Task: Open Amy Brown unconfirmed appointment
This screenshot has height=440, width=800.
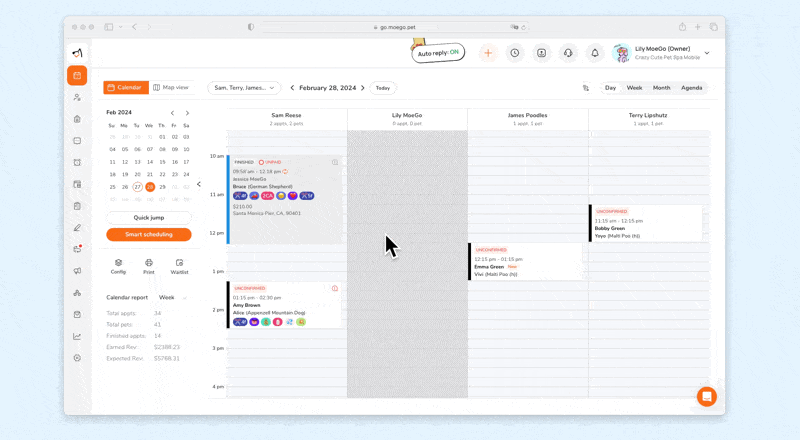Action: point(284,305)
